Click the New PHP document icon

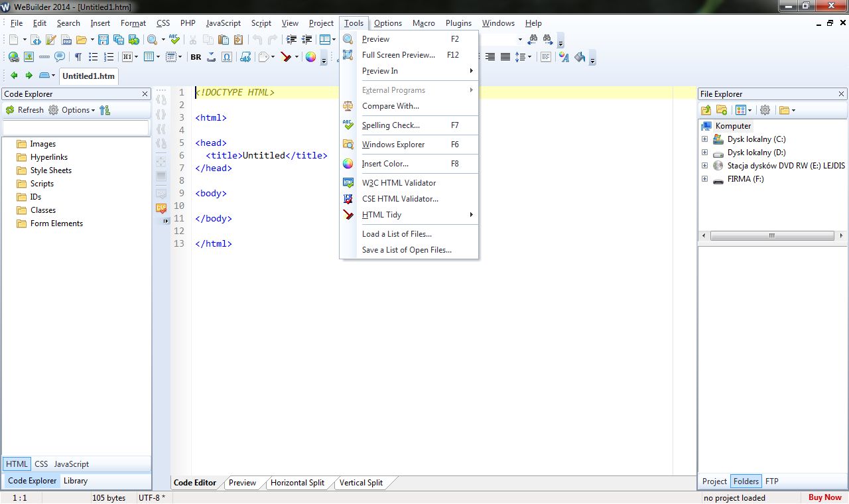pyautogui.click(x=66, y=40)
